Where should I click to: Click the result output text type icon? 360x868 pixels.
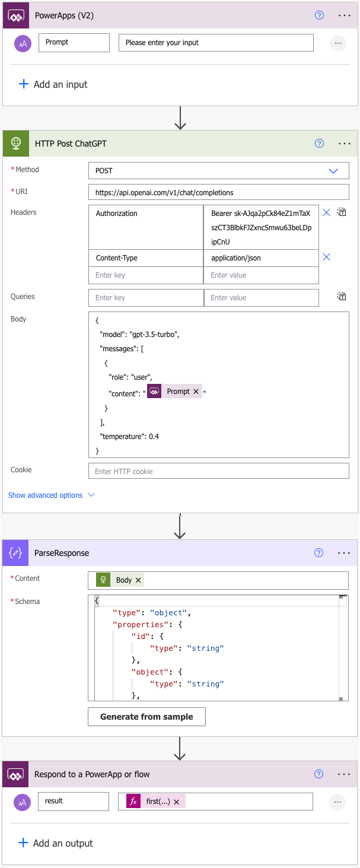(23, 802)
